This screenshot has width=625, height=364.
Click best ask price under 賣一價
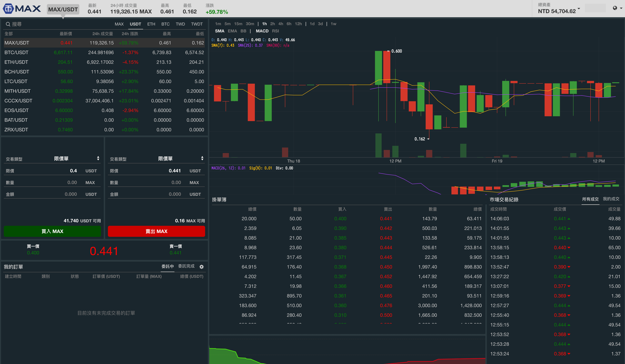(x=176, y=253)
